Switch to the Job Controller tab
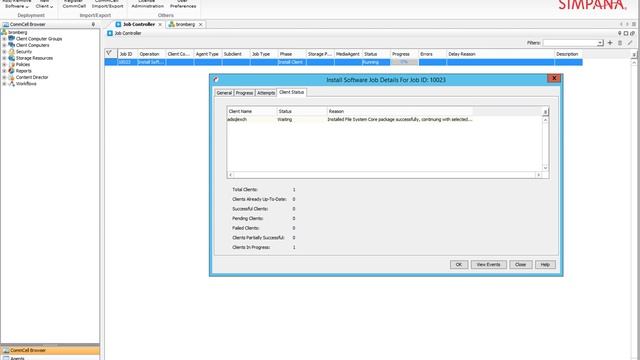This screenshot has width=640, height=360. [x=139, y=24]
